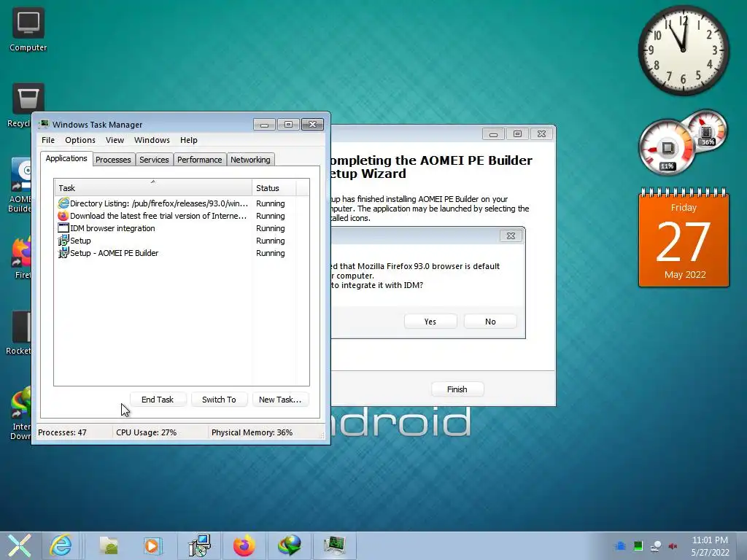This screenshot has height=560, width=747.
Task: Click the window icon on IDM browser integration row
Action: [63, 228]
